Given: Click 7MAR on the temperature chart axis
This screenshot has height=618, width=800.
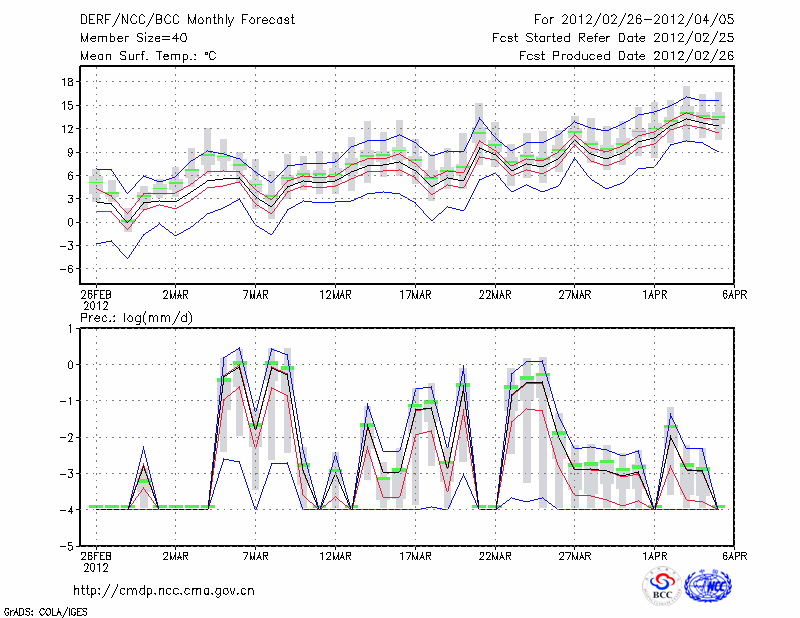Looking at the screenshot, I should [x=255, y=295].
